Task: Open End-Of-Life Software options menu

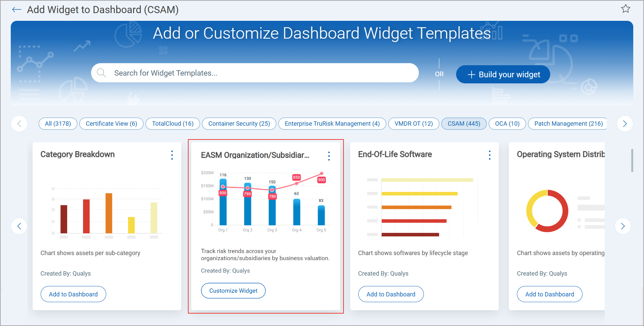Action: (490, 155)
